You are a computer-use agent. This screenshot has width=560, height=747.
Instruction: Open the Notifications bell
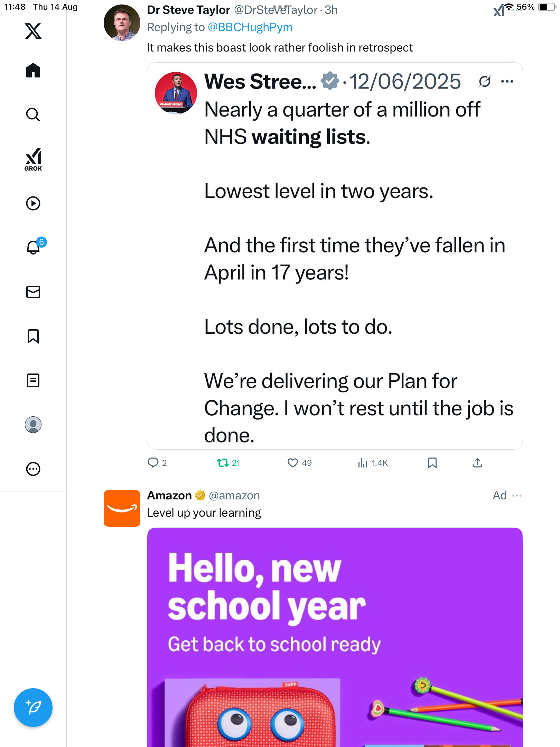coord(33,247)
